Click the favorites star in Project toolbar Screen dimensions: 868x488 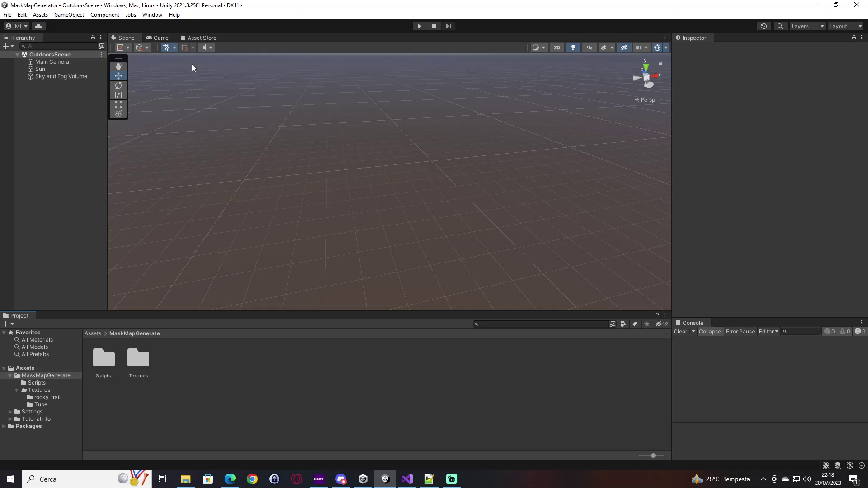click(647, 324)
